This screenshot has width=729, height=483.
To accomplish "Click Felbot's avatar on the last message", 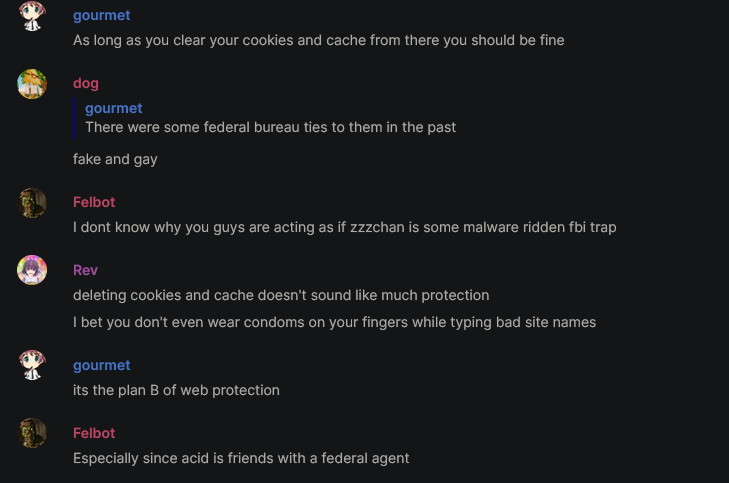I will [32, 433].
